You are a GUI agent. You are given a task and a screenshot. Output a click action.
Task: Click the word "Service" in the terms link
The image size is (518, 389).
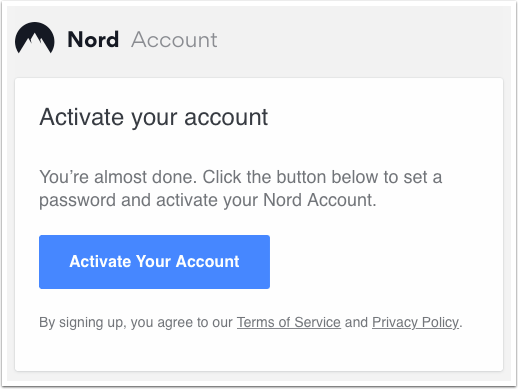(x=317, y=322)
